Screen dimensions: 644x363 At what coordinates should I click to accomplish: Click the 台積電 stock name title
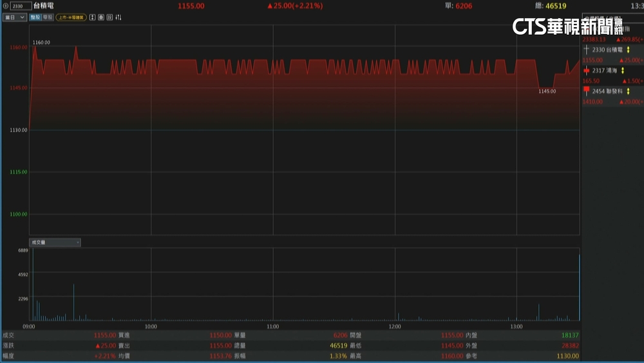[x=44, y=6]
